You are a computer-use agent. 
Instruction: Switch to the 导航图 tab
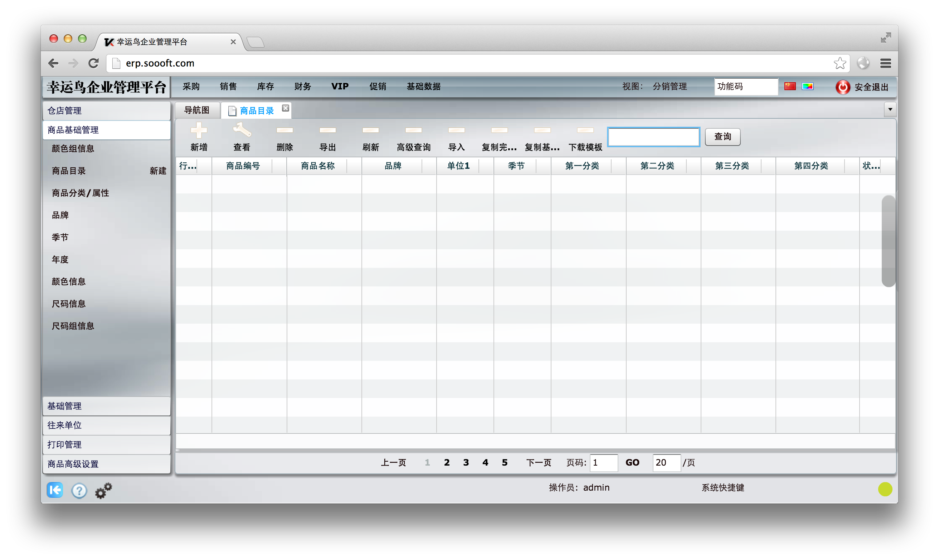point(197,110)
